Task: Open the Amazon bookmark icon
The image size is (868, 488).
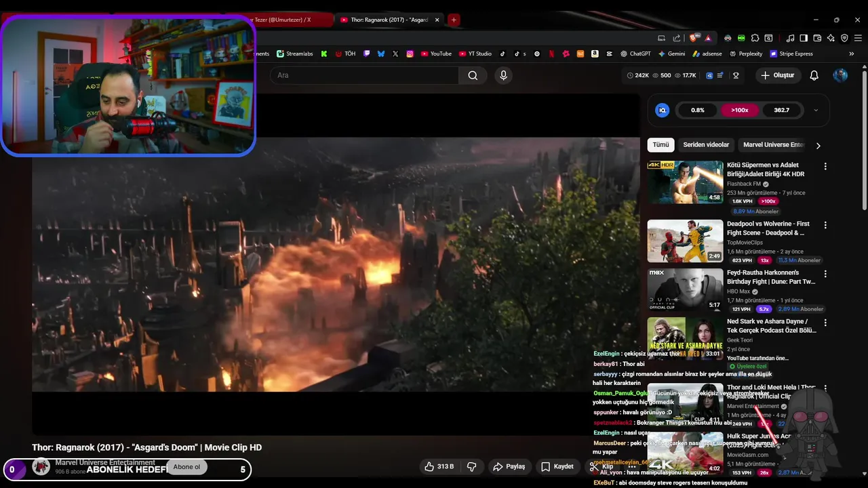Action: (x=595, y=54)
